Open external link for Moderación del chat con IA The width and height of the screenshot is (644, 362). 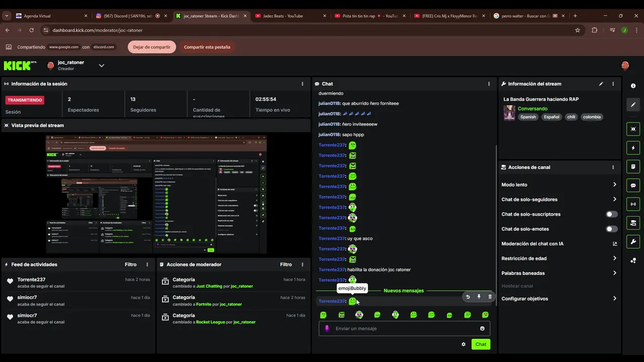click(615, 244)
